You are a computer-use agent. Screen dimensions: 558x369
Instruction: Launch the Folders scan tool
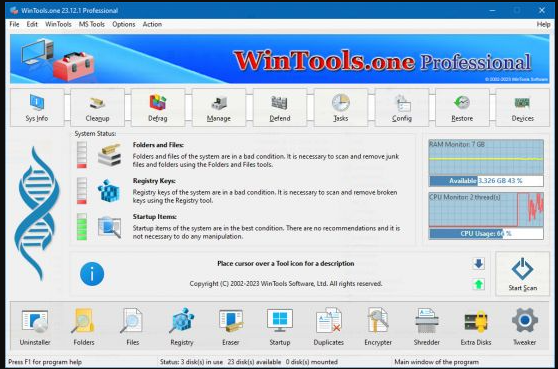(x=84, y=327)
